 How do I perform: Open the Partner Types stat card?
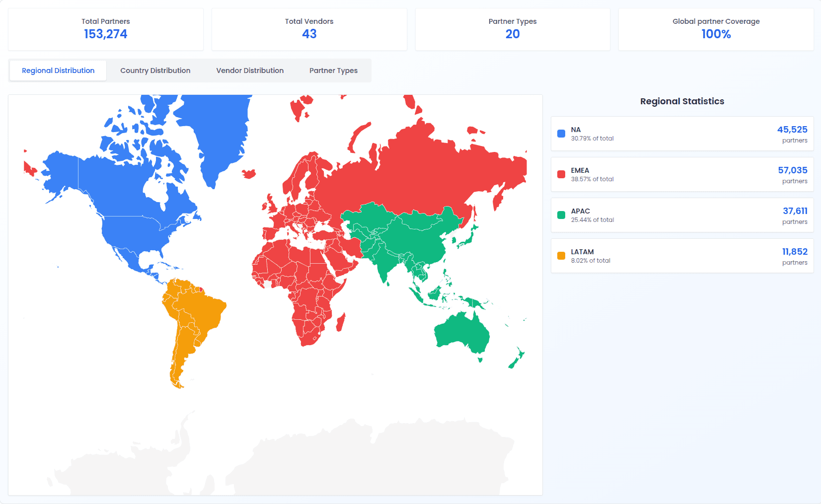512,29
